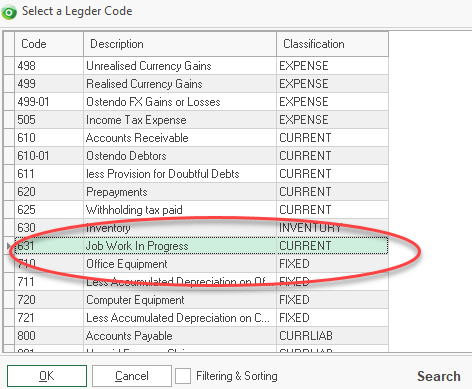The image size is (472, 389).
Task: Confirm selection with the OK button
Action: (x=47, y=376)
